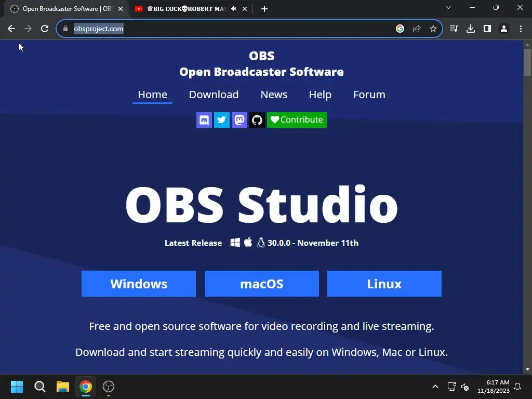Open taskbar Search

click(39, 387)
